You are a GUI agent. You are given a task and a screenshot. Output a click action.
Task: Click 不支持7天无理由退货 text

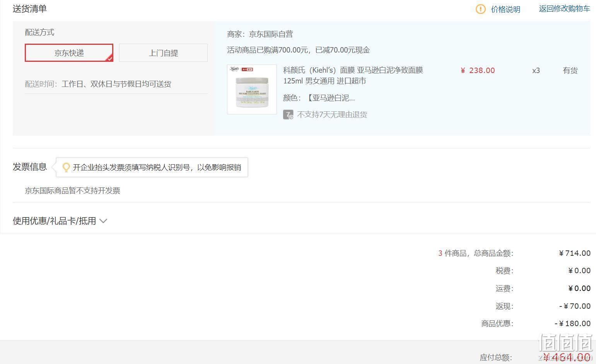332,115
